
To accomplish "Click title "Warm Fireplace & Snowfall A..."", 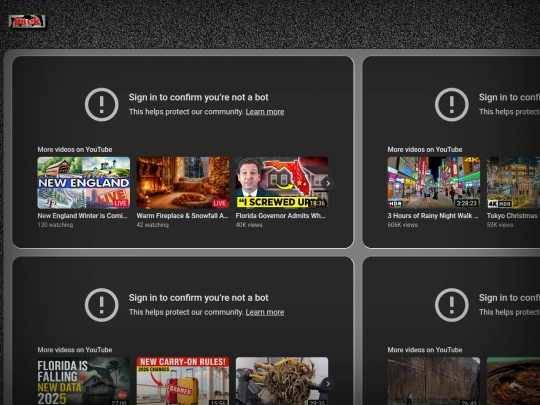I will [183, 216].
